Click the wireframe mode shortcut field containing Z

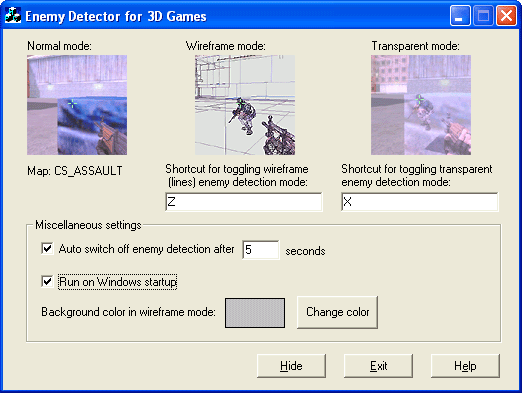click(x=244, y=202)
